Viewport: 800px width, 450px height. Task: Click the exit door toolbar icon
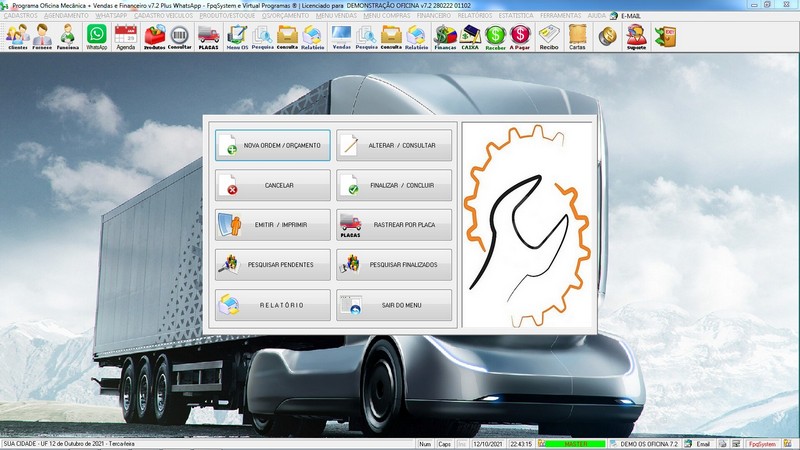tap(665, 37)
